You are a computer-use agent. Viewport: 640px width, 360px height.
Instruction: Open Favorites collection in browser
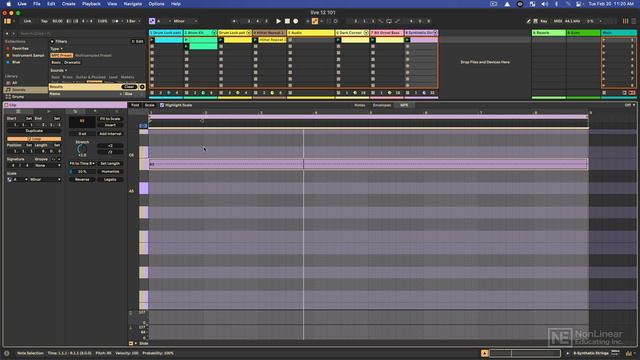[20, 49]
